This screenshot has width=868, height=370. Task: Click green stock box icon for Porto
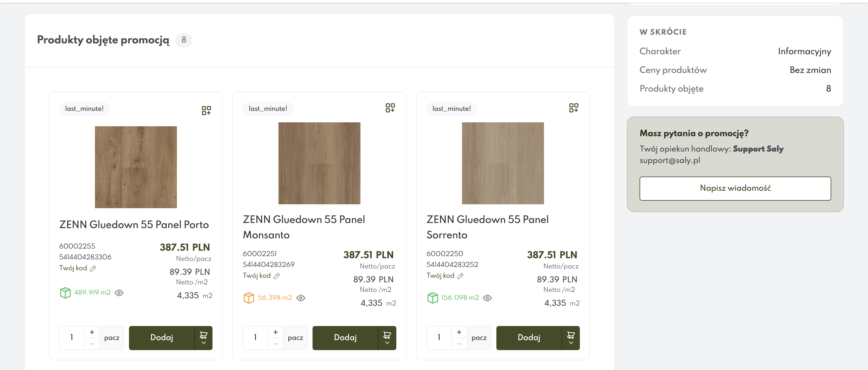coord(65,293)
